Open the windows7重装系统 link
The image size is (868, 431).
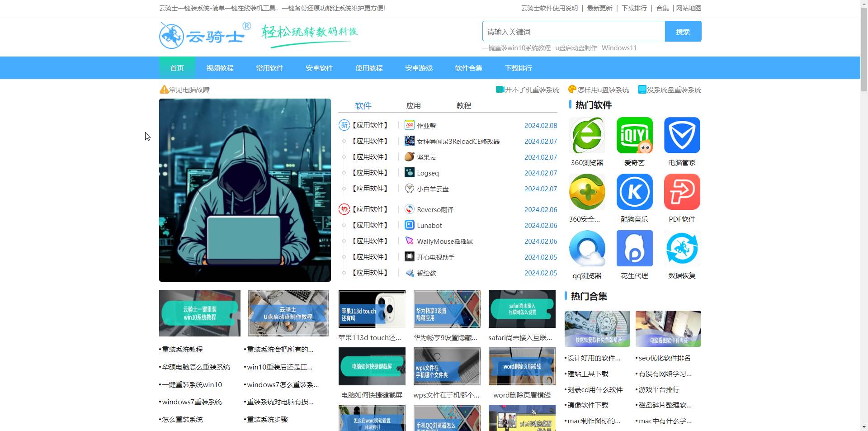(x=192, y=402)
